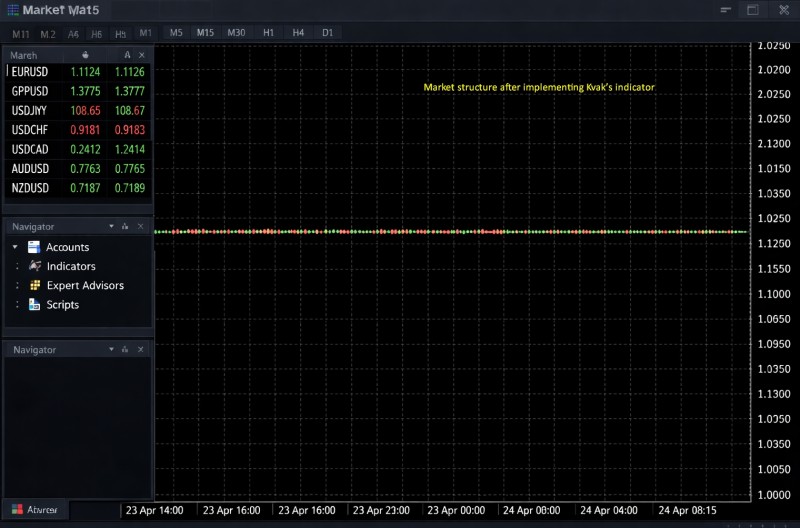Minimize the Market Mat5 window
Screen dimensions: 800x528
pyautogui.click(x=726, y=10)
